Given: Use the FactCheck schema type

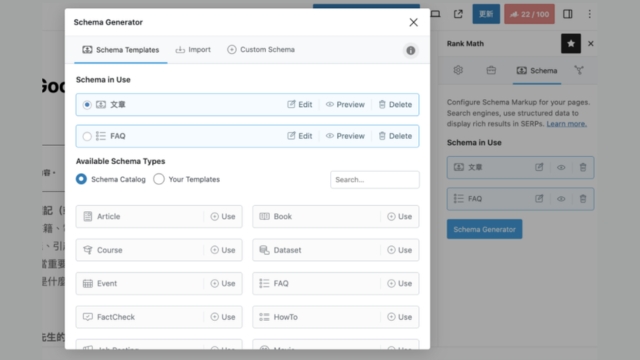Looking at the screenshot, I should coord(223,317).
